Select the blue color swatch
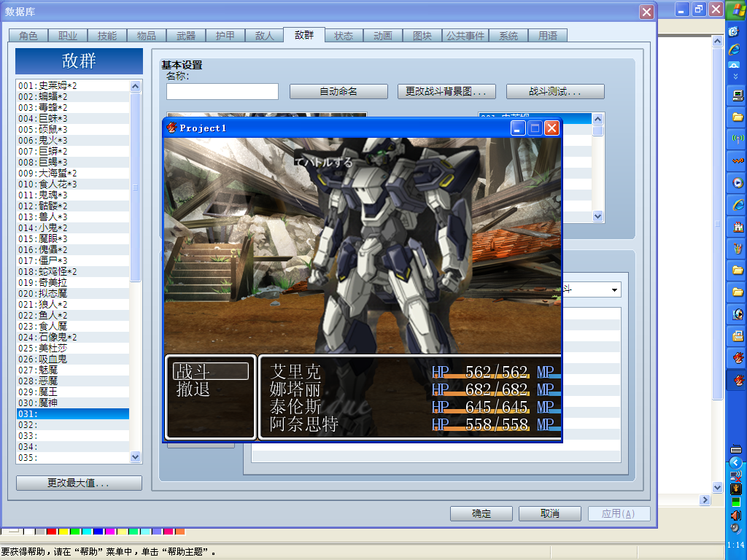 [x=98, y=532]
